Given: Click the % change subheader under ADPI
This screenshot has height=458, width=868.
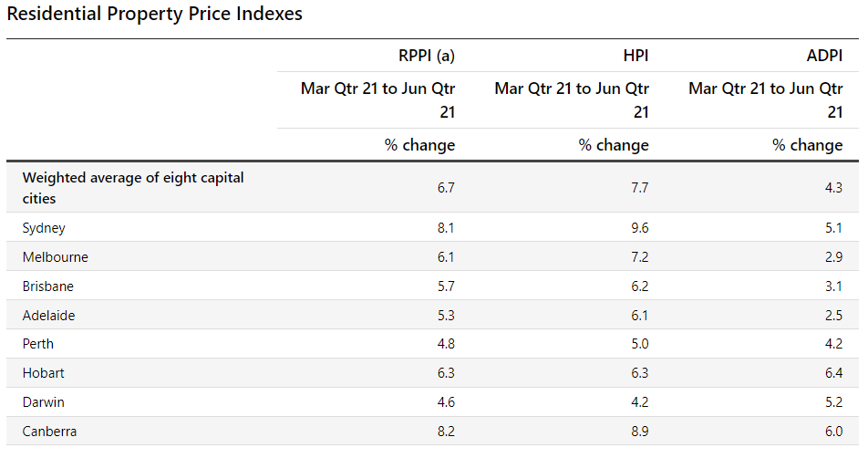Looking at the screenshot, I should [x=808, y=145].
